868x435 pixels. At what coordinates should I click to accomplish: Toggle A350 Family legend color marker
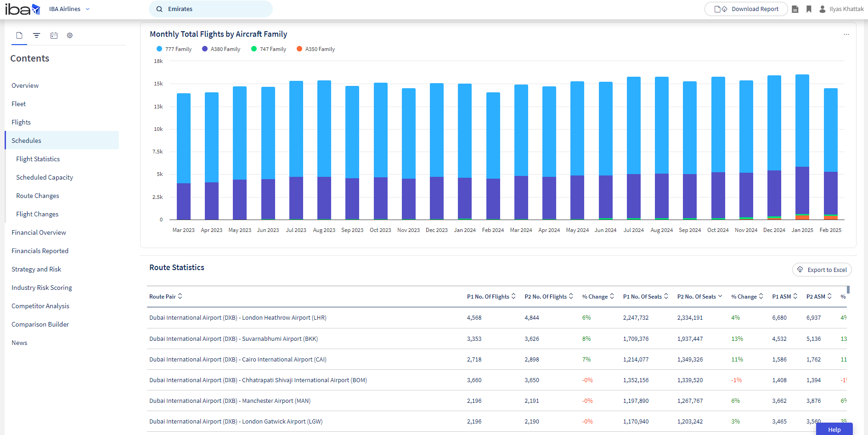299,49
